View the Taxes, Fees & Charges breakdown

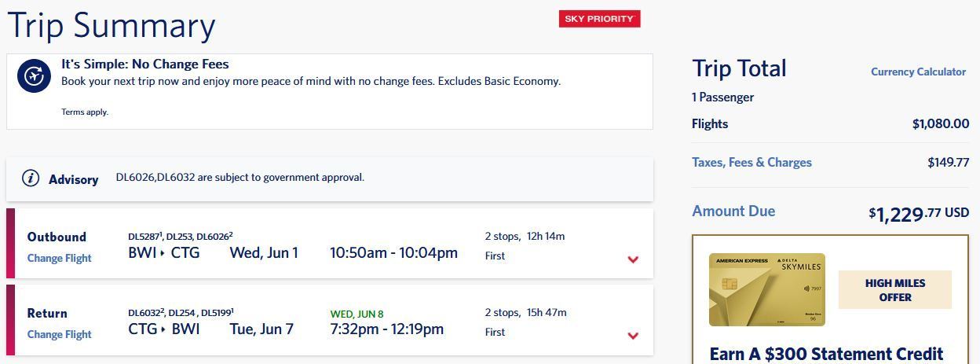(x=751, y=163)
